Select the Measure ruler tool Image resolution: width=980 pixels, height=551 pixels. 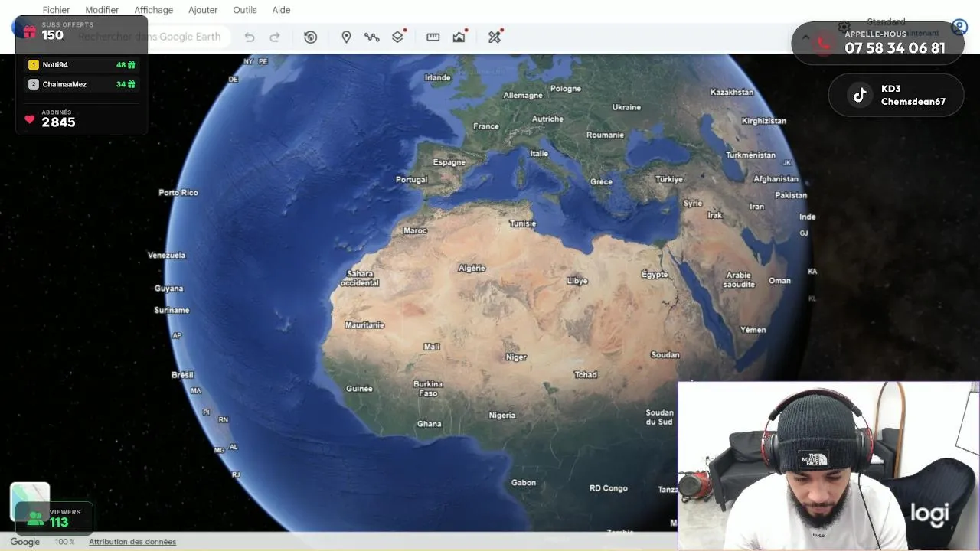(433, 37)
